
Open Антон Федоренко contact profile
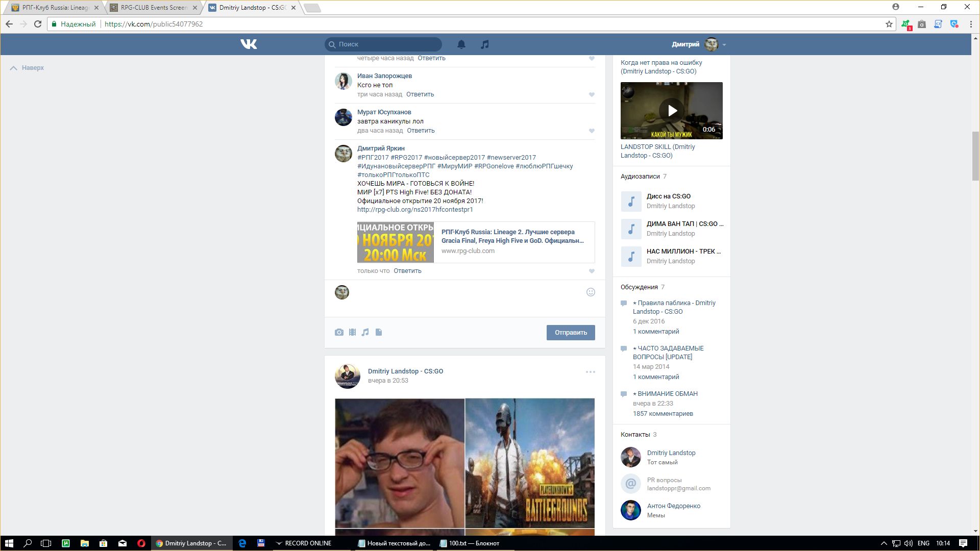(x=674, y=506)
